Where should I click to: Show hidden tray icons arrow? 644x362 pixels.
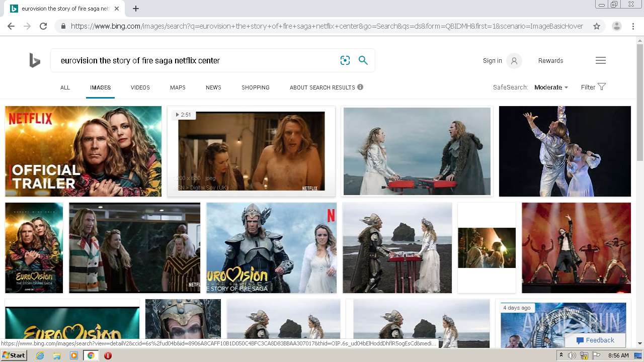pos(561,355)
